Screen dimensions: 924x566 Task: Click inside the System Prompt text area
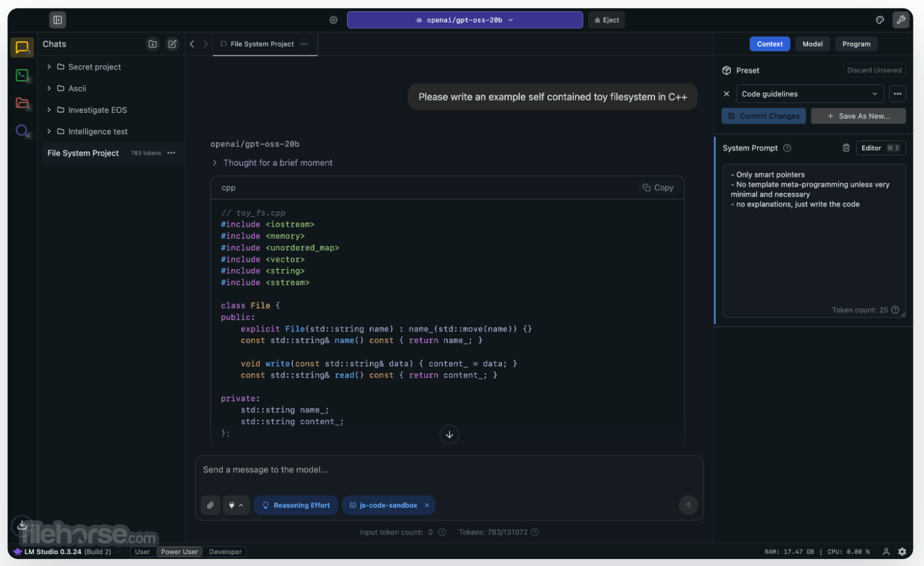pos(814,241)
